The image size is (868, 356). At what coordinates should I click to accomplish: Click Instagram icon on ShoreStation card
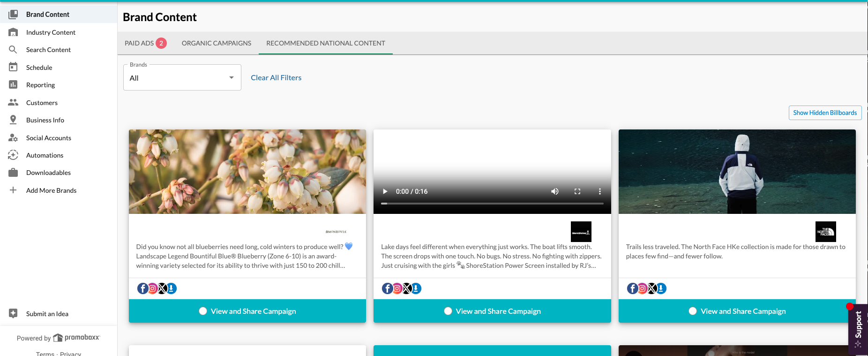pyautogui.click(x=397, y=288)
